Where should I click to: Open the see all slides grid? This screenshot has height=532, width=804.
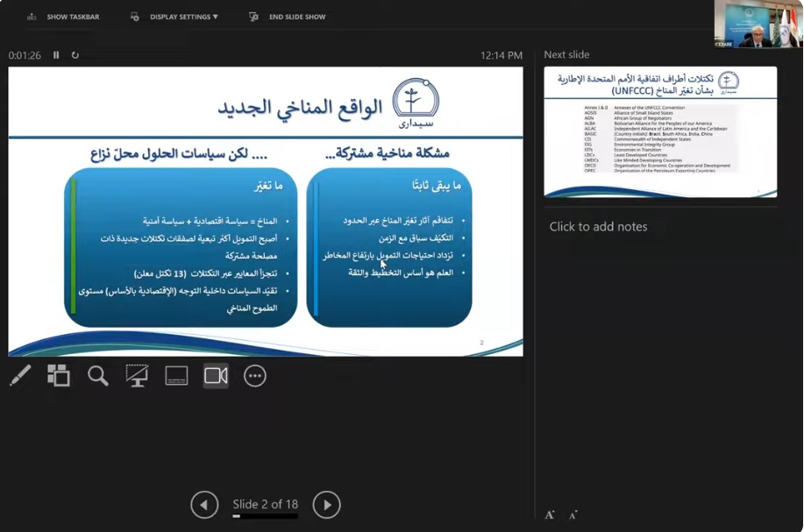click(x=59, y=376)
